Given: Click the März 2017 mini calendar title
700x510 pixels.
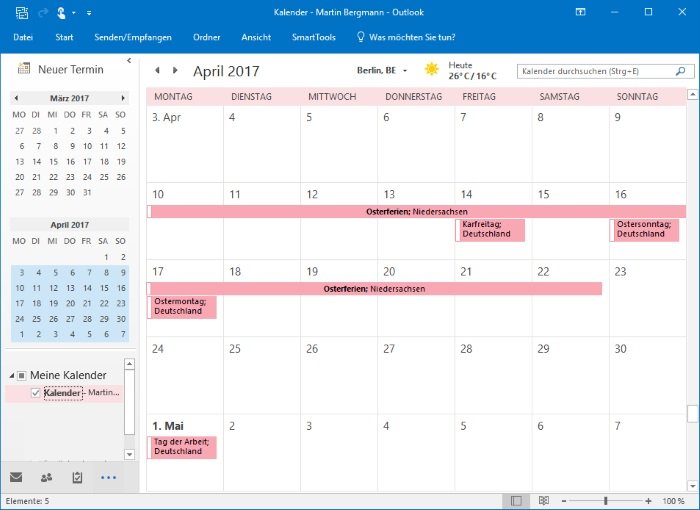Looking at the screenshot, I should pyautogui.click(x=69, y=98).
